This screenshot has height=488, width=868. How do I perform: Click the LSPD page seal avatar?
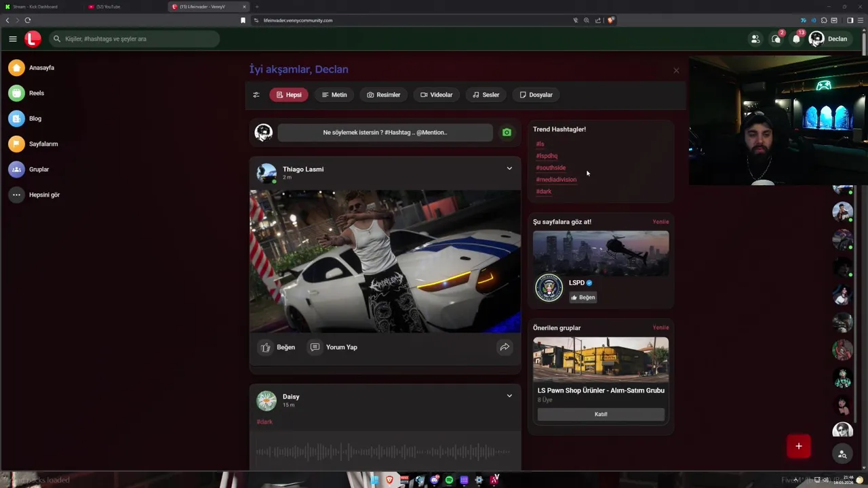click(549, 288)
